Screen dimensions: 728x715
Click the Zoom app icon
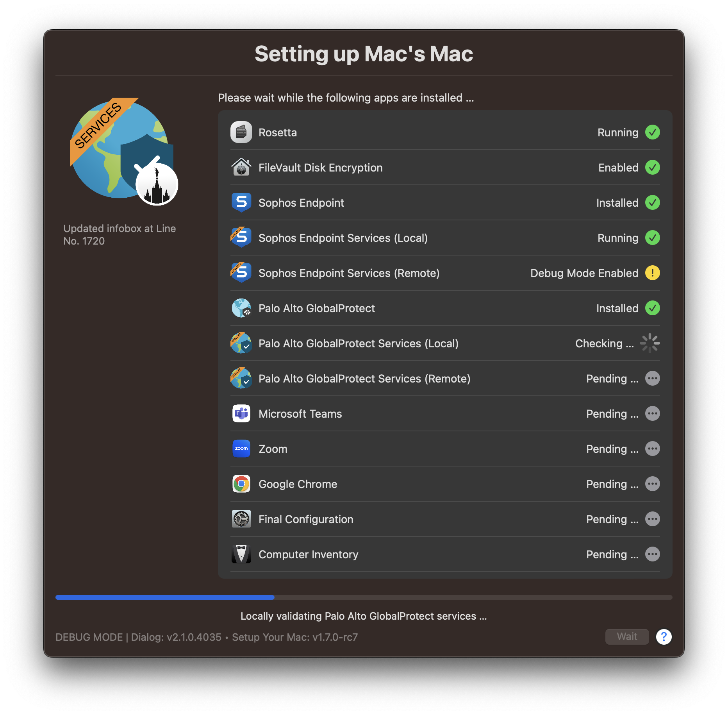click(x=241, y=449)
